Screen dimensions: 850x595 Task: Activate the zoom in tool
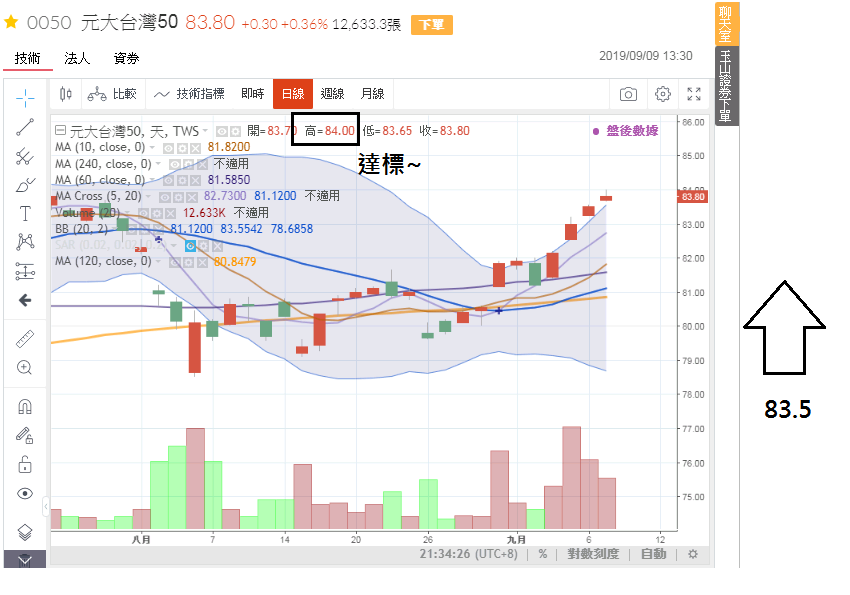(25, 367)
